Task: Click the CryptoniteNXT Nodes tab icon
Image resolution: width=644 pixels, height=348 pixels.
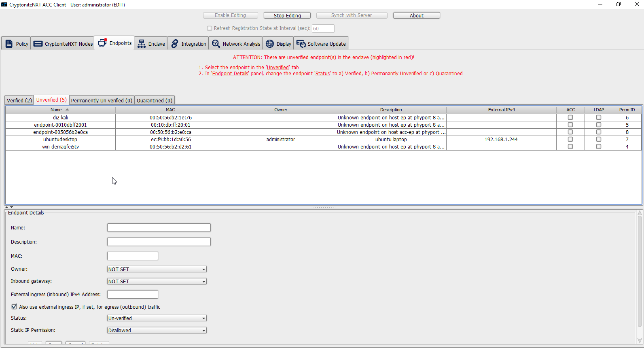Action: (x=38, y=44)
